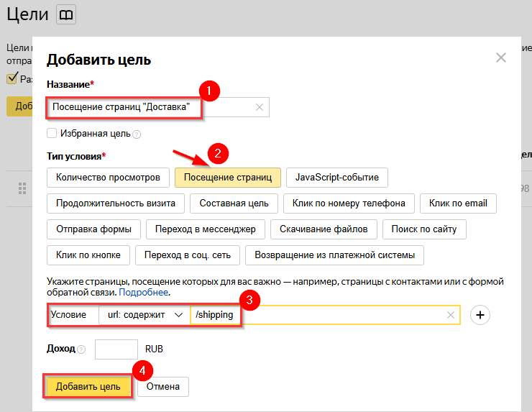Clear the goal name field text
Screen dimensions: 532x412
[260, 107]
